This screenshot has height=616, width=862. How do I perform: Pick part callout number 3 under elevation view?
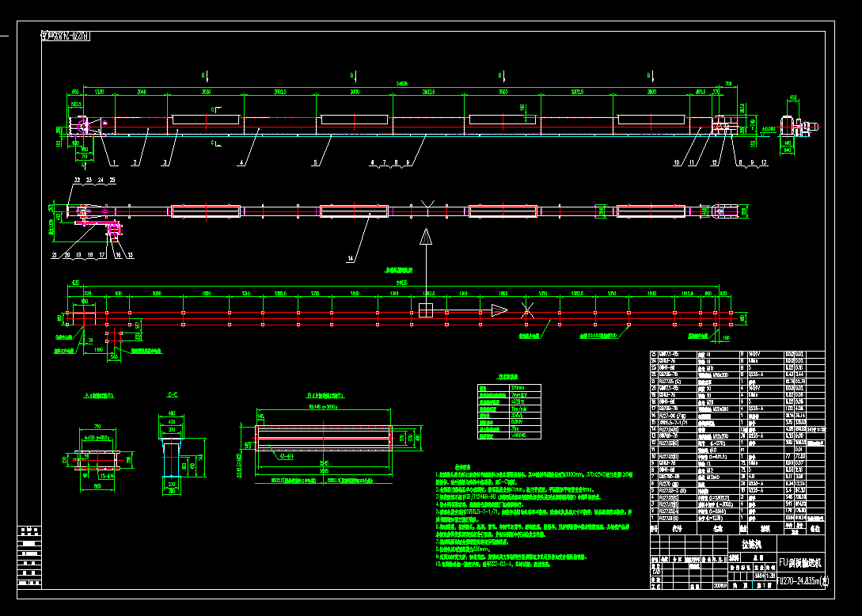pos(165,162)
